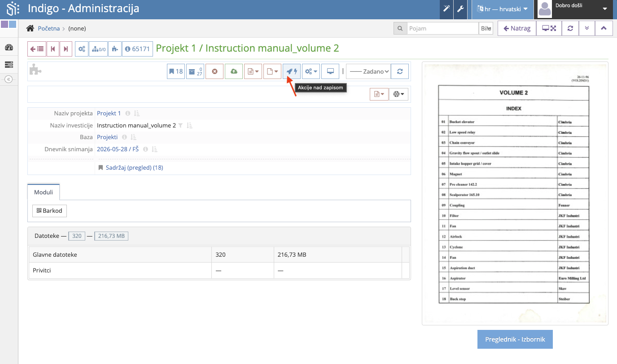Click the 216,73 MB badge in Datoteke header
The width and height of the screenshot is (617, 364).
[x=111, y=236]
